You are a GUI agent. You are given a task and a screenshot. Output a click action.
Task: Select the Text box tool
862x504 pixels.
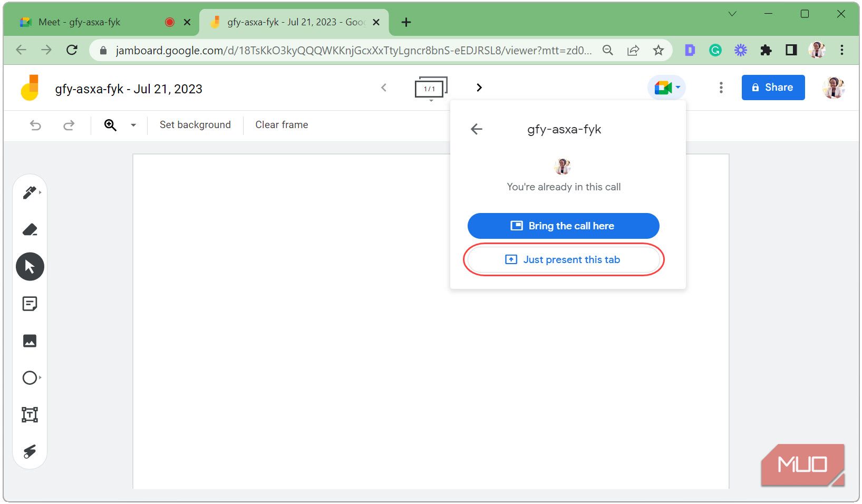click(x=30, y=414)
